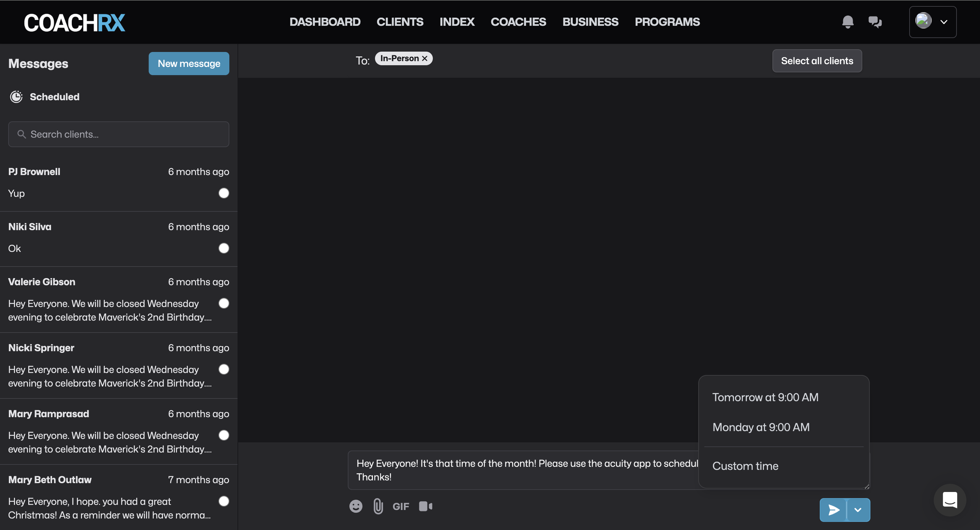Open the chat messages icon in header

[875, 22]
